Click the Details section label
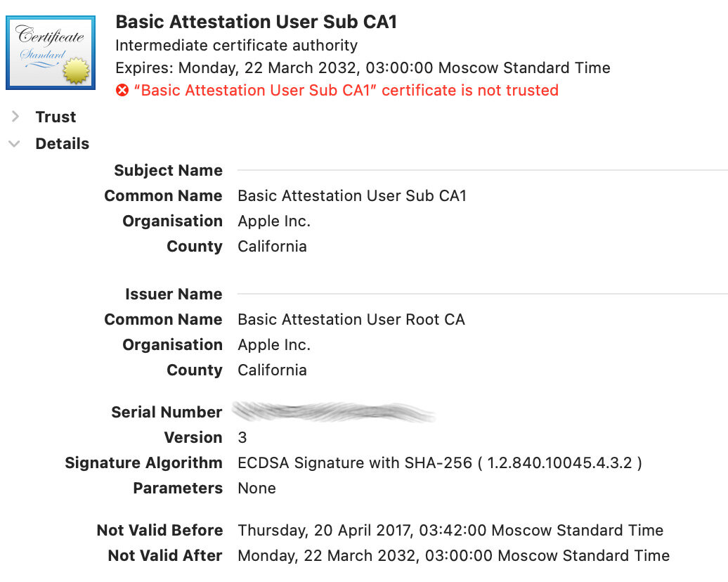Viewport: 728px width, 582px height. [x=62, y=144]
